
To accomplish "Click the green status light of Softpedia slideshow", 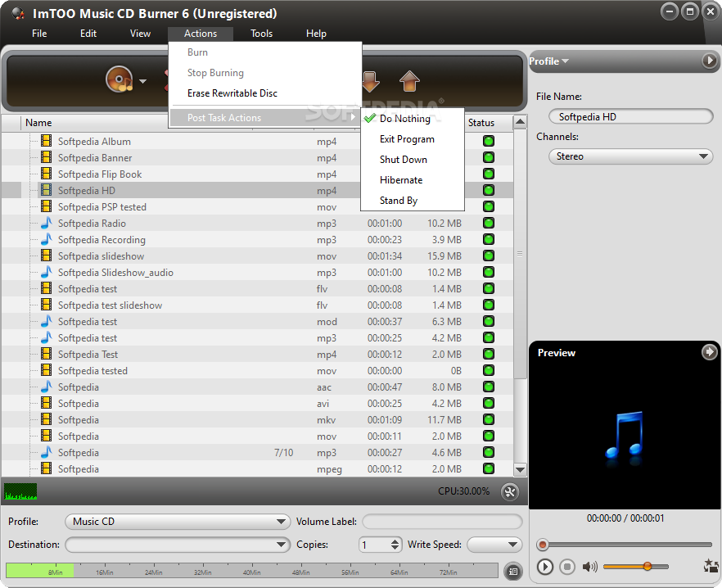I will click(x=489, y=256).
